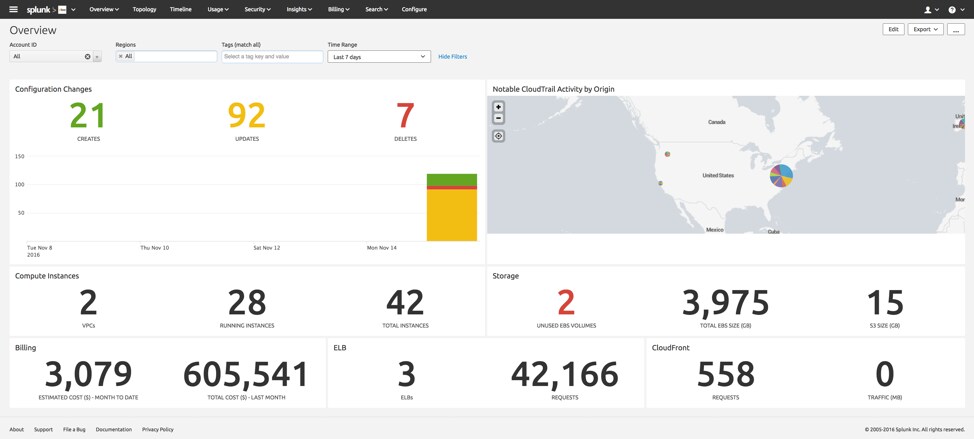The width and height of the screenshot is (974, 439).
Task: Click the 28 Running Instances value
Action: click(247, 303)
